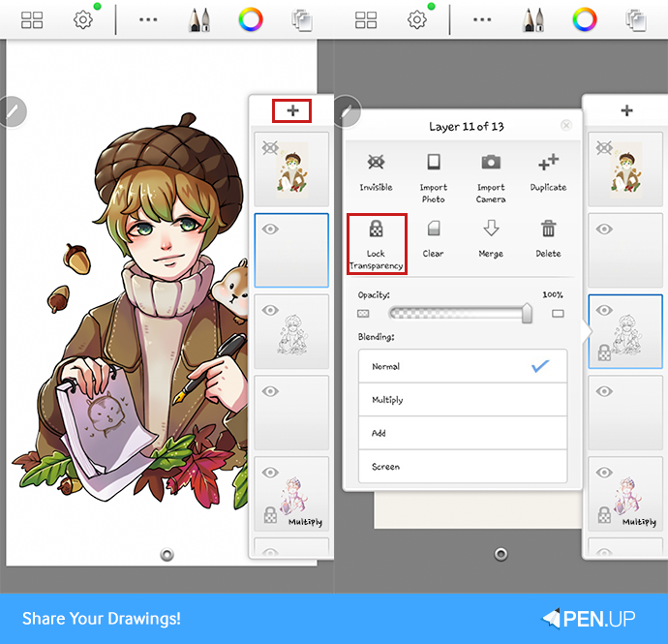
Task: Hide selected blank layer in left panel
Action: point(270,230)
